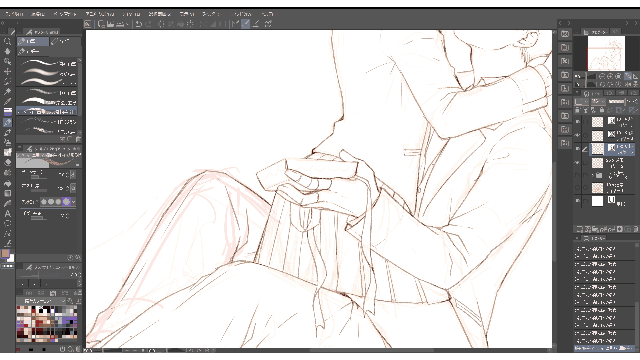Expand the layer folder's disclosure arrow

click(593, 175)
